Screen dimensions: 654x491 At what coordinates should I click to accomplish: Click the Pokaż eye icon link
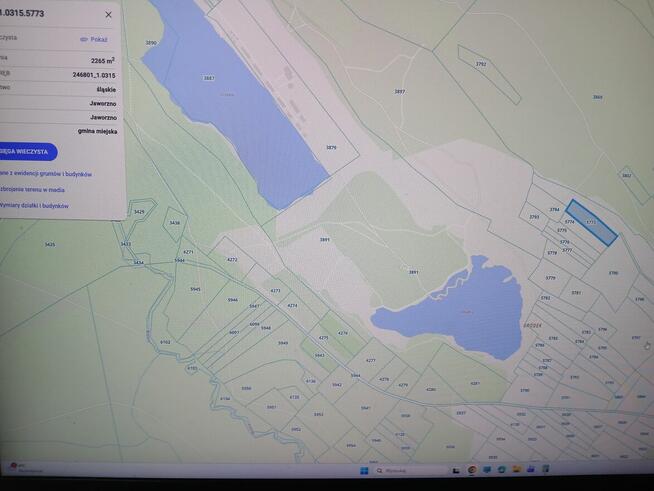[93, 40]
